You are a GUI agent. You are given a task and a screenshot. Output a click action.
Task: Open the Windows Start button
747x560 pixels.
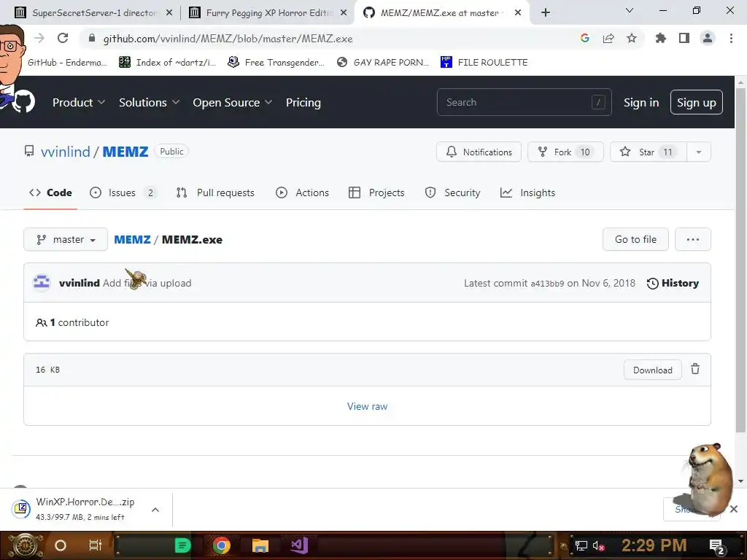(26, 545)
